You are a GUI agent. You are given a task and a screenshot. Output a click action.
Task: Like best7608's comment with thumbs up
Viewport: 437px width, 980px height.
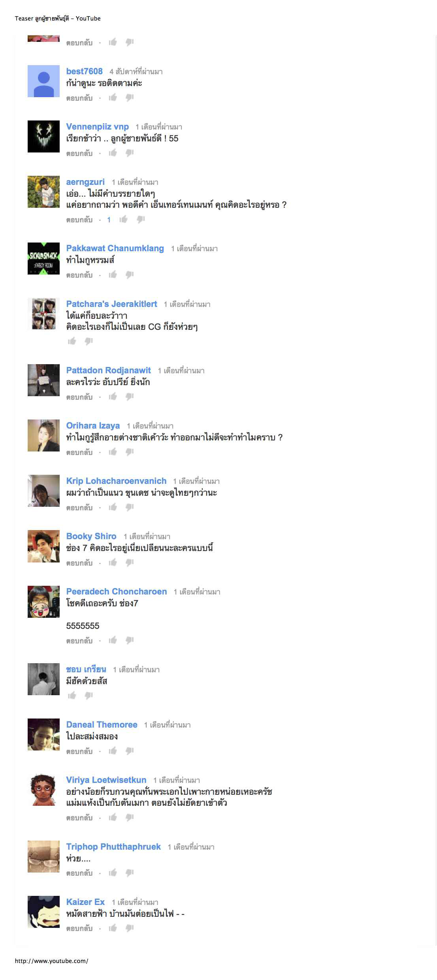tap(113, 98)
